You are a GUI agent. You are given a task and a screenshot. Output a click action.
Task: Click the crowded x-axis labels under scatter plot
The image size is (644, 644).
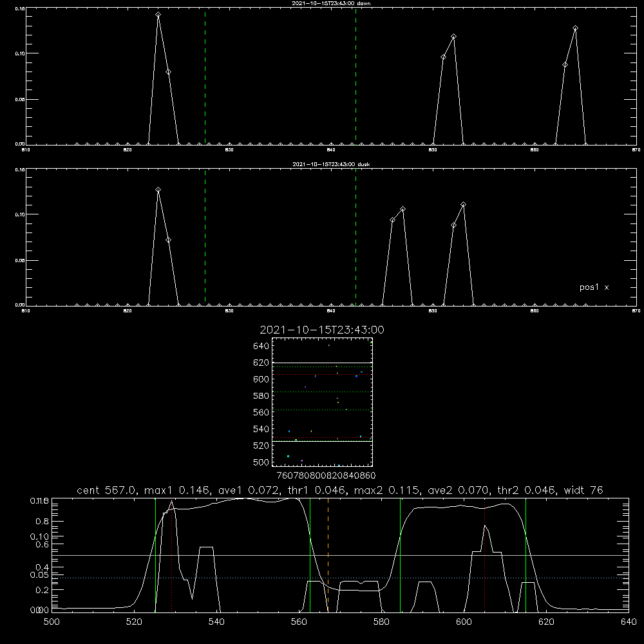[326, 476]
